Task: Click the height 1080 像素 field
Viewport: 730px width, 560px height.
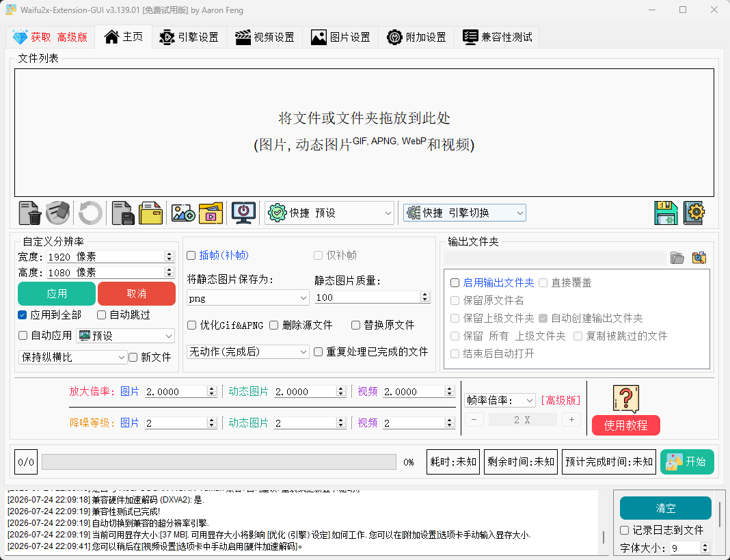Action: pyautogui.click(x=110, y=272)
